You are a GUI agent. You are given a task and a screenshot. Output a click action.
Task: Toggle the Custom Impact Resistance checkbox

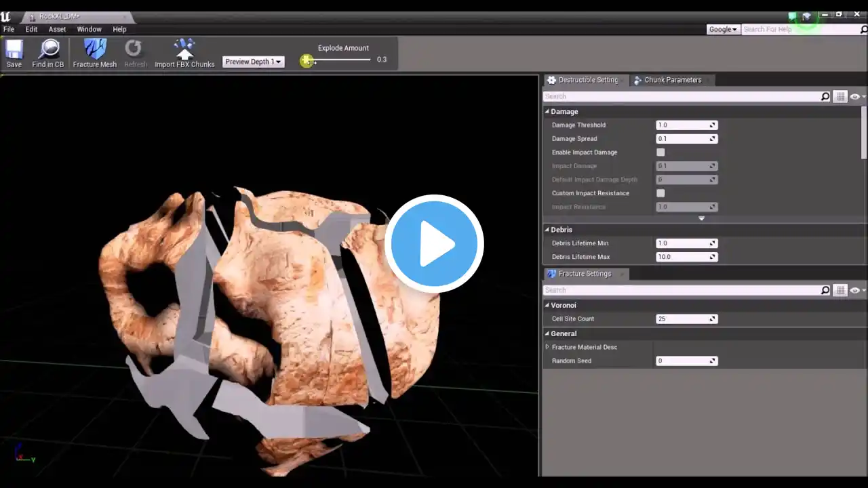tap(660, 193)
